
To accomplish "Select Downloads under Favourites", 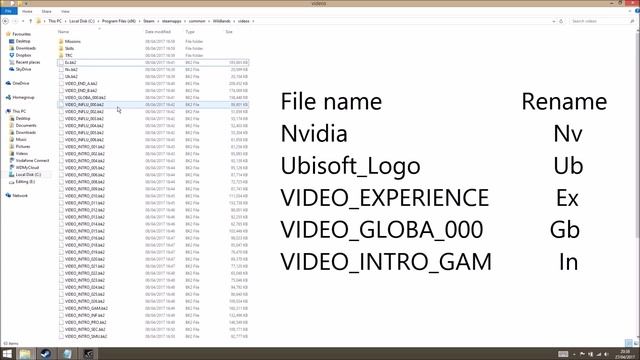I will point(22,48).
